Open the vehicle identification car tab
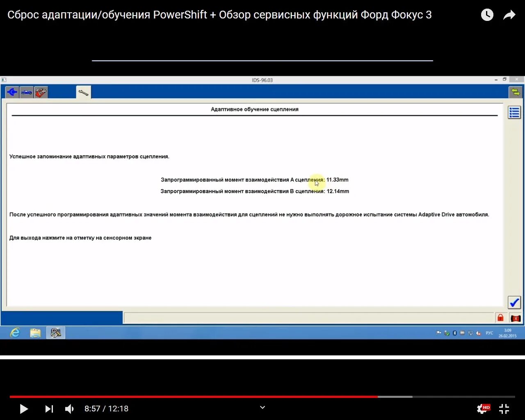 coord(27,92)
